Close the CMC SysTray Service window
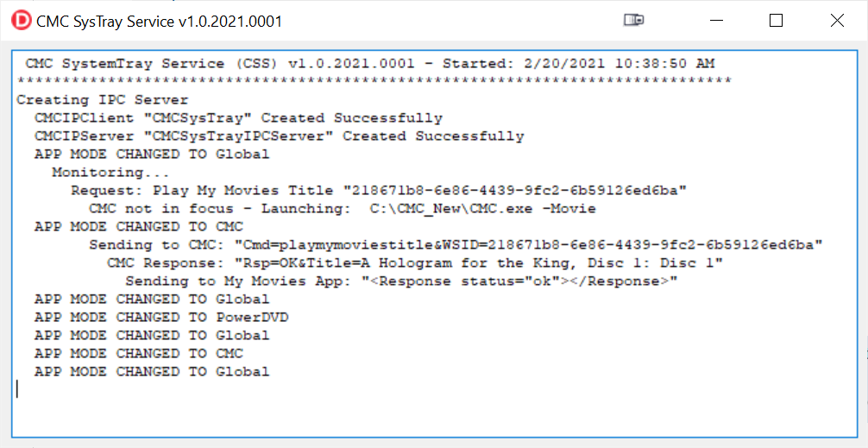 (x=837, y=21)
